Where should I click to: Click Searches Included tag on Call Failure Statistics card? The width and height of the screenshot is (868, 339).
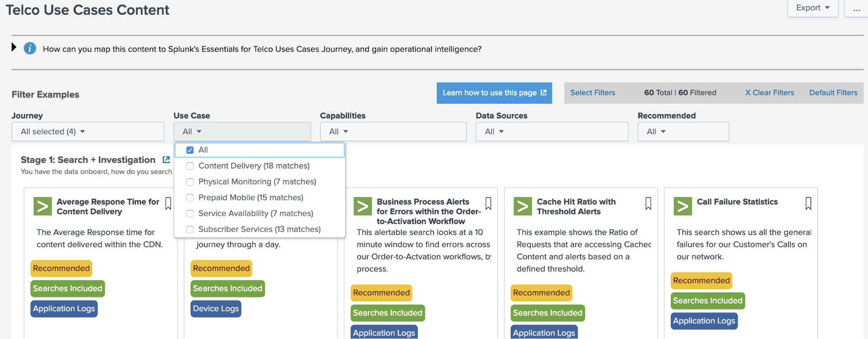pyautogui.click(x=708, y=301)
